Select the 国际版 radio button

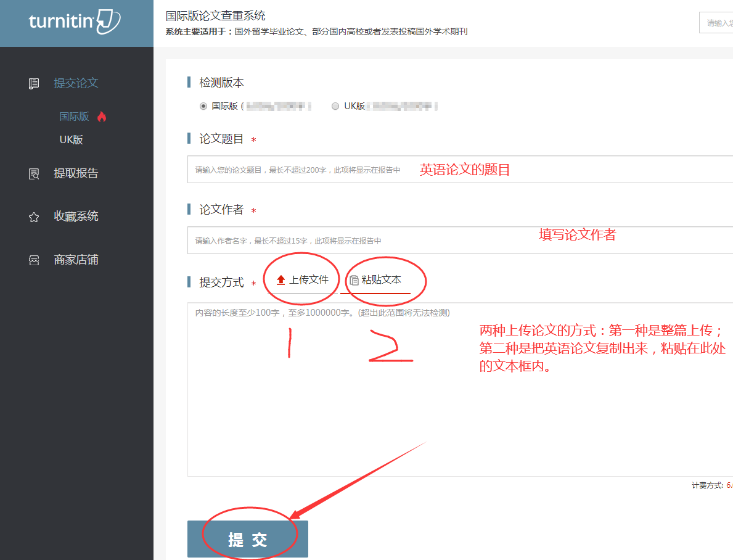pyautogui.click(x=203, y=106)
